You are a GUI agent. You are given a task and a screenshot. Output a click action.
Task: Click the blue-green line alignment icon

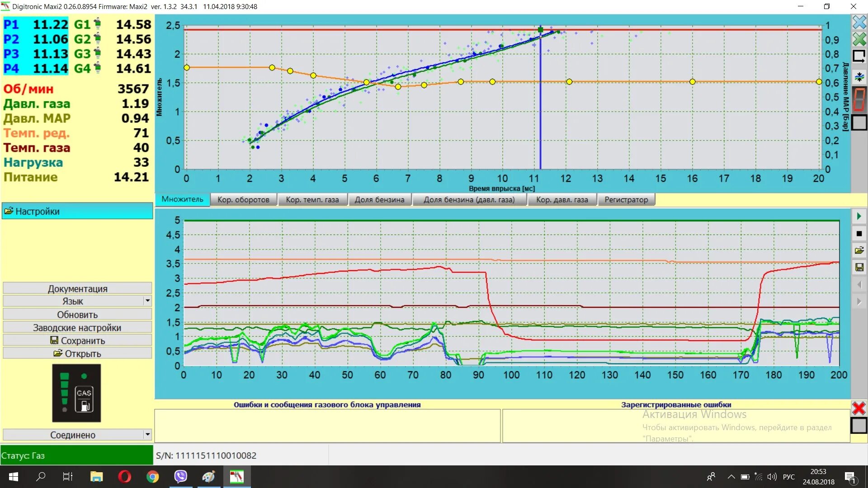pos(859,77)
